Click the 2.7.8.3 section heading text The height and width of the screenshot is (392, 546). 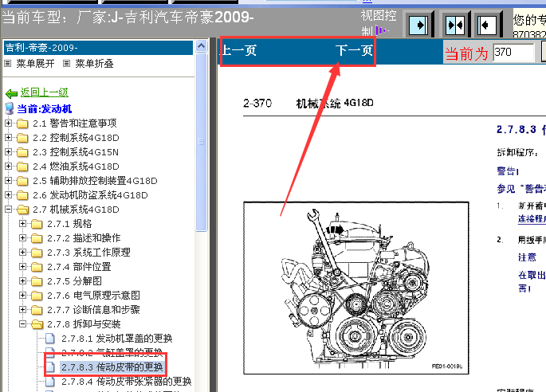[x=521, y=130]
